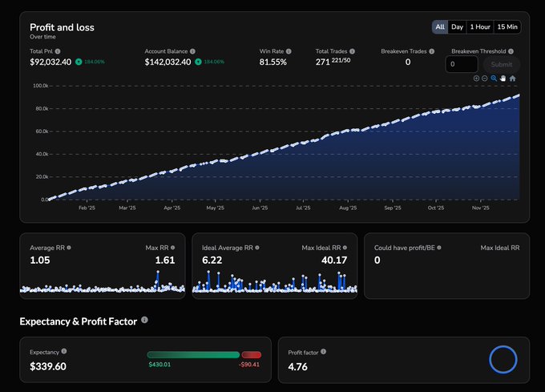Click the 81.55% win rate value
Screen dimensions: 545x392
point(272,63)
